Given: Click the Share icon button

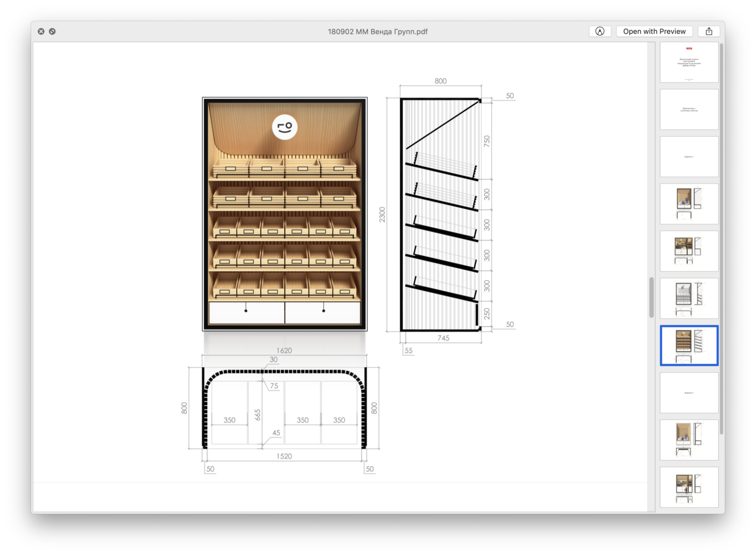Looking at the screenshot, I should point(709,32).
